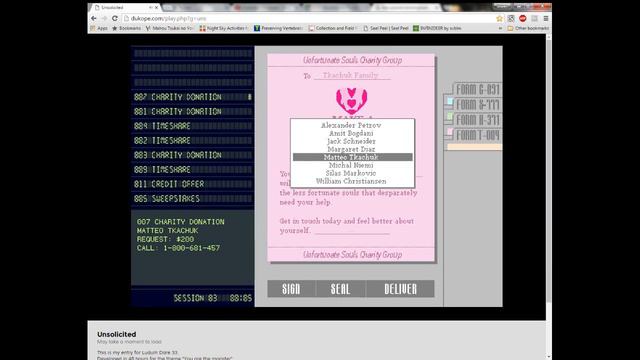
Task: Choose Amit Bogdani from name list
Action: tap(352, 133)
